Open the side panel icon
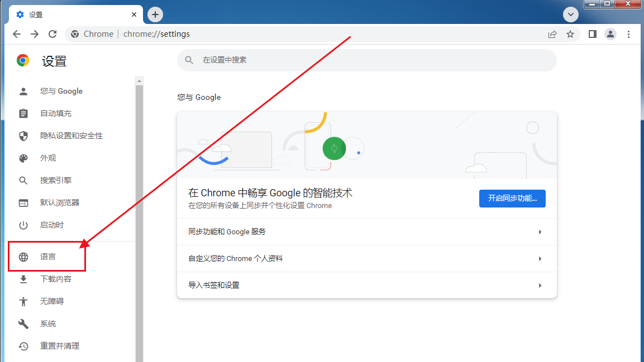Image resolution: width=644 pixels, height=362 pixels. tap(592, 34)
